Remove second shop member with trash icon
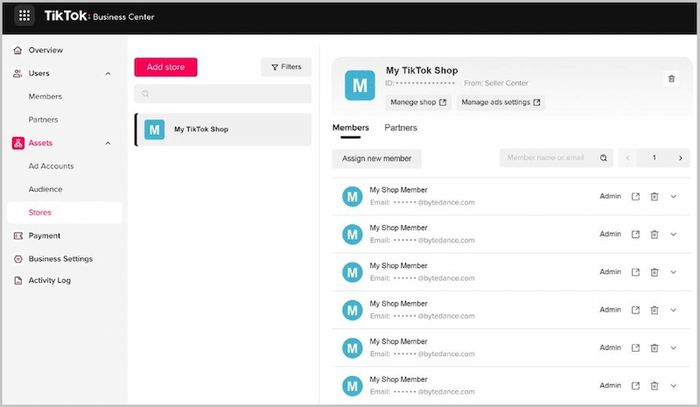The width and height of the screenshot is (700, 407). tap(654, 234)
